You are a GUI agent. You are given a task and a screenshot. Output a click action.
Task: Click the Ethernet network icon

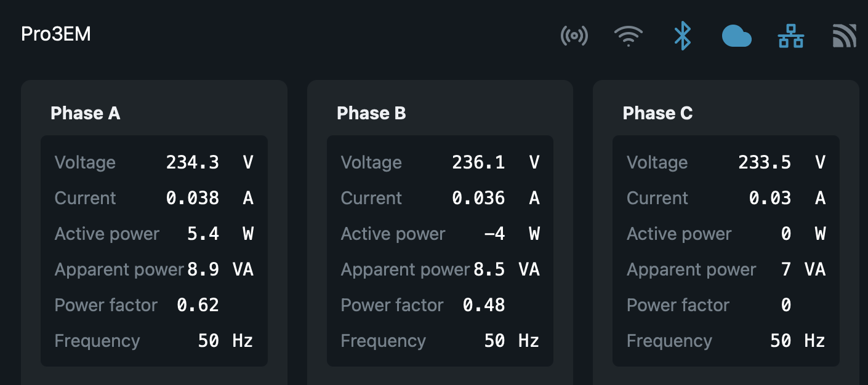click(790, 36)
